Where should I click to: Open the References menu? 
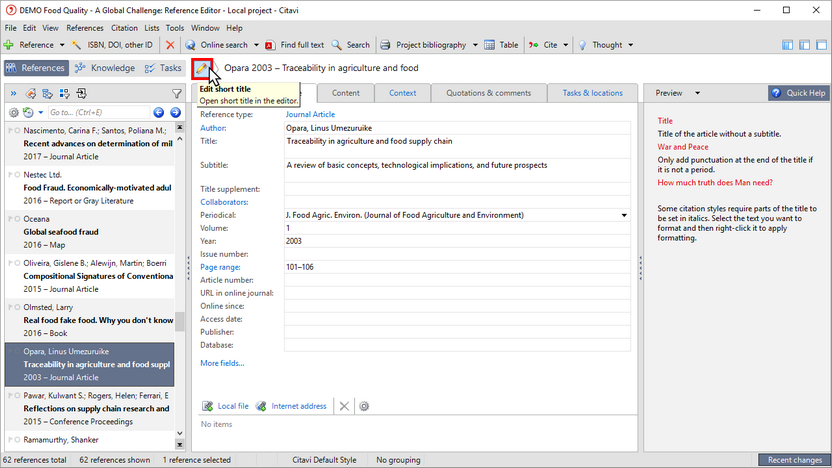point(85,28)
